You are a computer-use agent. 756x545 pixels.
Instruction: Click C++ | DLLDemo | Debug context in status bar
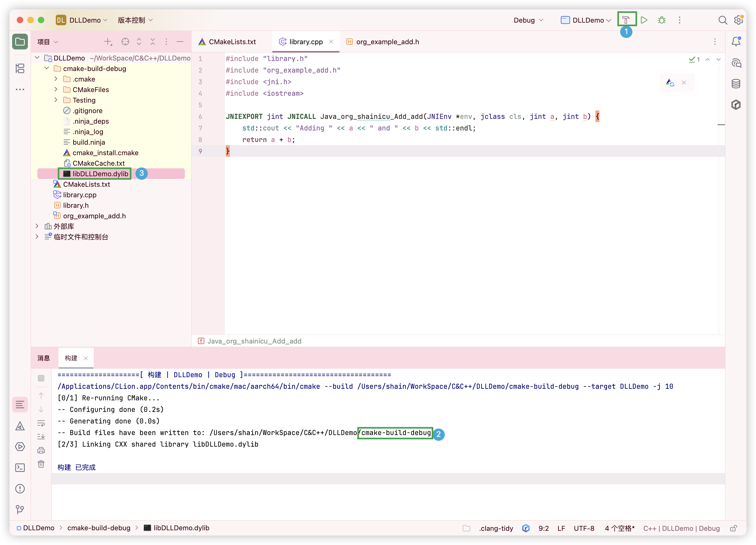(681, 528)
